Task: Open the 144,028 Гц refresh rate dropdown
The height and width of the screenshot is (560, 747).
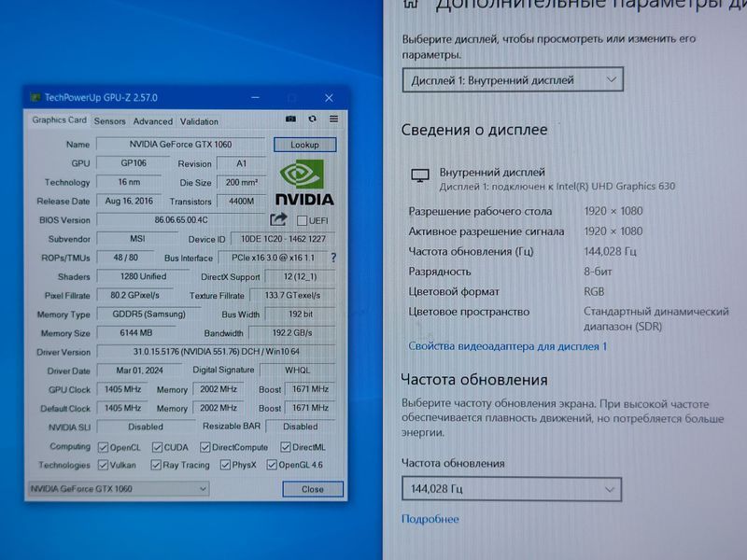Action: click(512, 489)
